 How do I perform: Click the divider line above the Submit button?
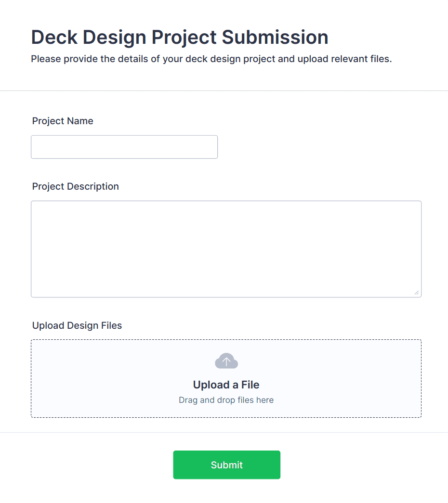[224, 435]
